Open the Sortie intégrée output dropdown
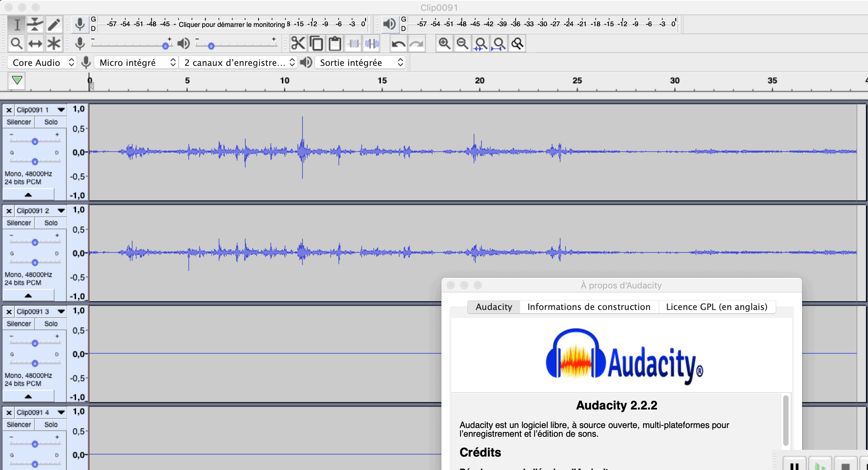The width and height of the screenshot is (868, 470). coord(360,62)
